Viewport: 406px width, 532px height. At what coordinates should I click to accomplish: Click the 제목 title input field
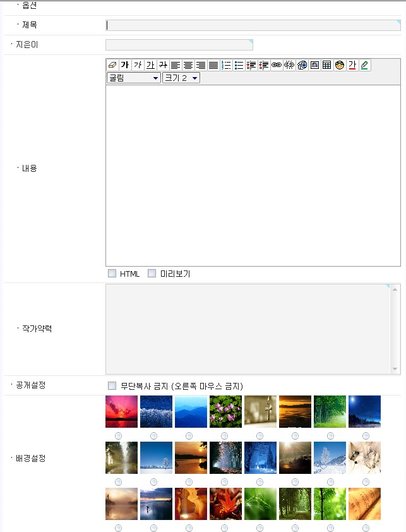pos(253,25)
